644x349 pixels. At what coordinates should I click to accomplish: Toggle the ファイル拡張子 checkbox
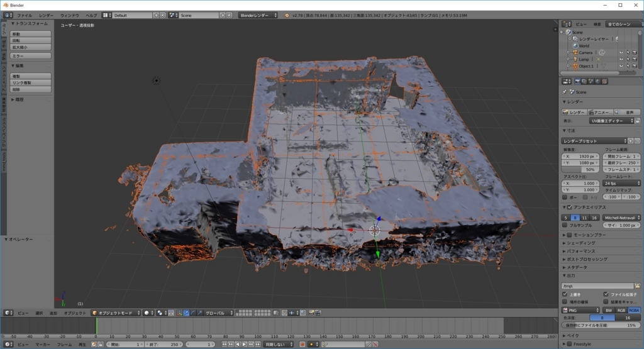(606, 294)
